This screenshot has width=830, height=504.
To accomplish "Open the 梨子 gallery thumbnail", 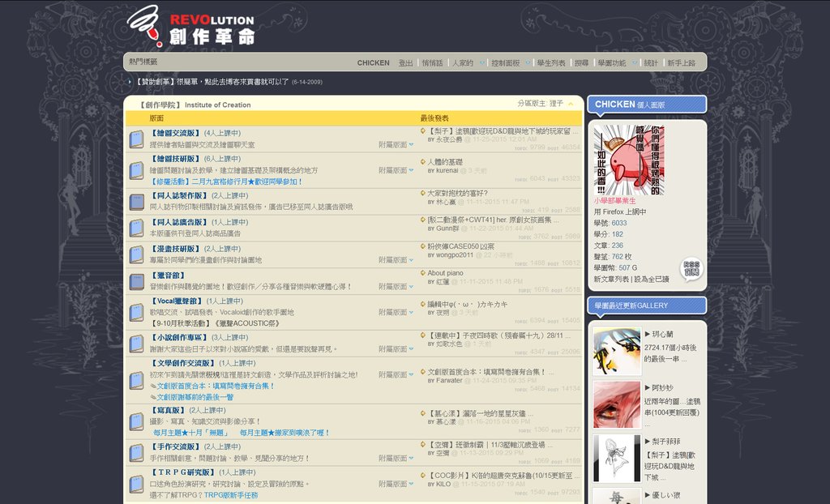I will point(617,458).
